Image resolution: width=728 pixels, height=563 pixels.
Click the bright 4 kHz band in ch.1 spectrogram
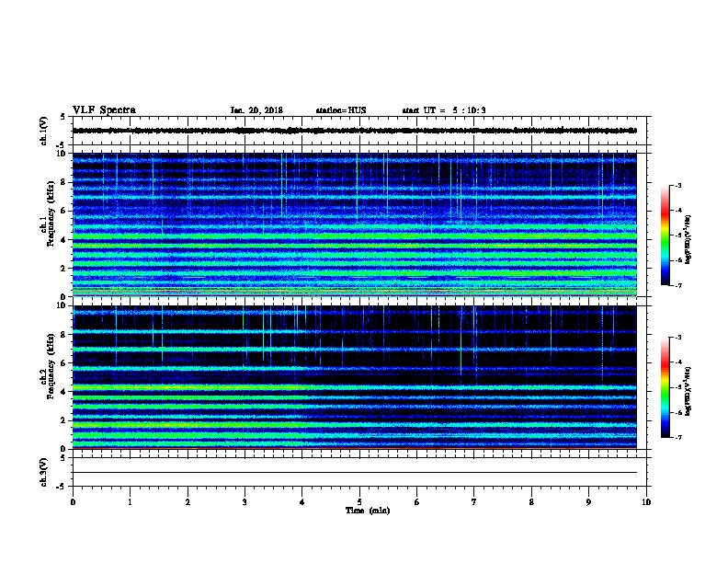pos(355,236)
